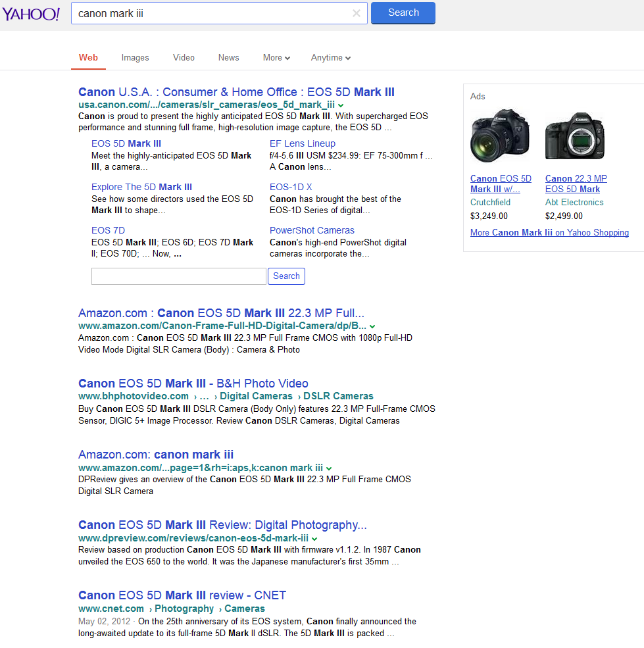Open the PowerShot Cameras sitelink
The width and height of the screenshot is (644, 648).
tap(312, 230)
